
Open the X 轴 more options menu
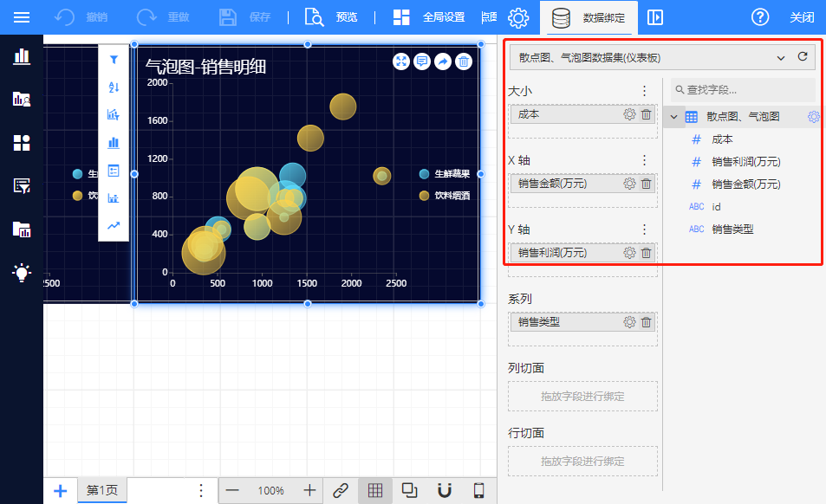tap(644, 160)
